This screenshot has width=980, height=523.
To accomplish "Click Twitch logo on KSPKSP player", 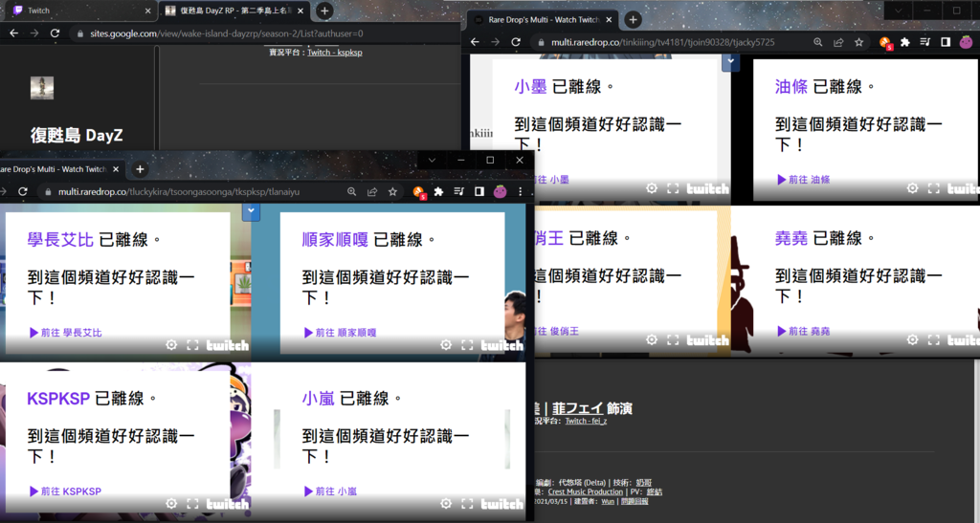I will (228, 504).
